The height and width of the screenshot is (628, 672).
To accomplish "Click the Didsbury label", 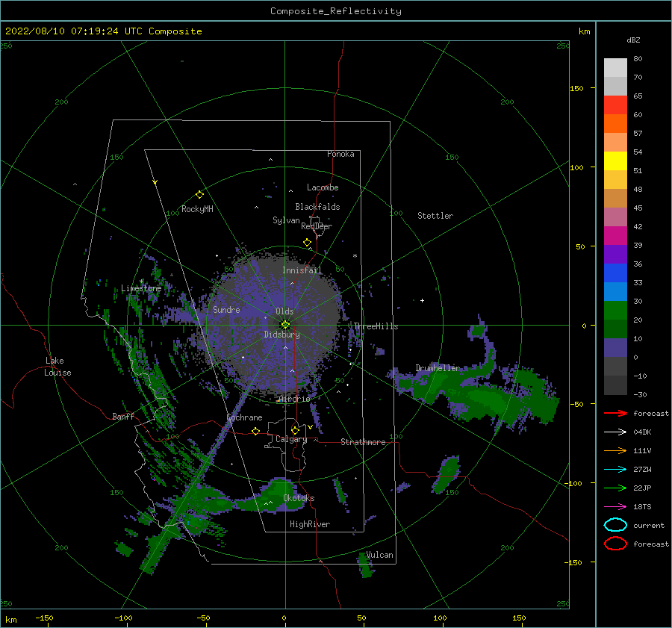I will click(282, 335).
